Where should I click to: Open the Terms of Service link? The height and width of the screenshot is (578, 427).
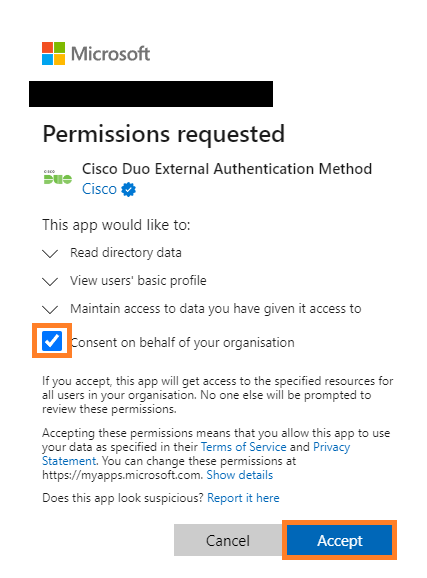[x=243, y=447]
